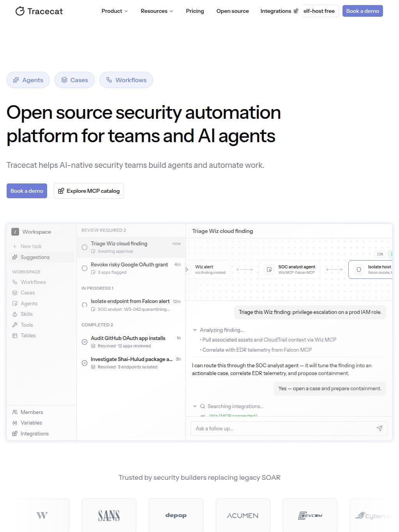Open the Resources dropdown menu
Viewport: 399px width, 532px height.
157,11
